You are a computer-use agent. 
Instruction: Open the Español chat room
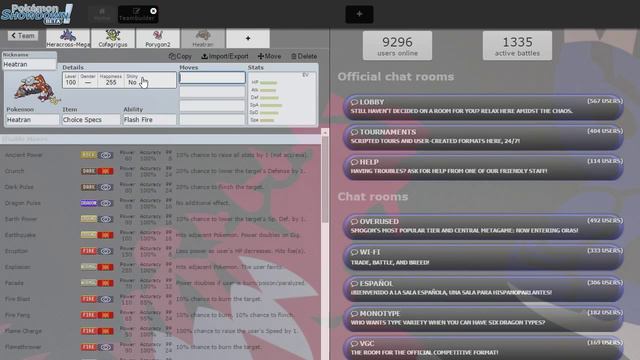[x=483, y=288]
